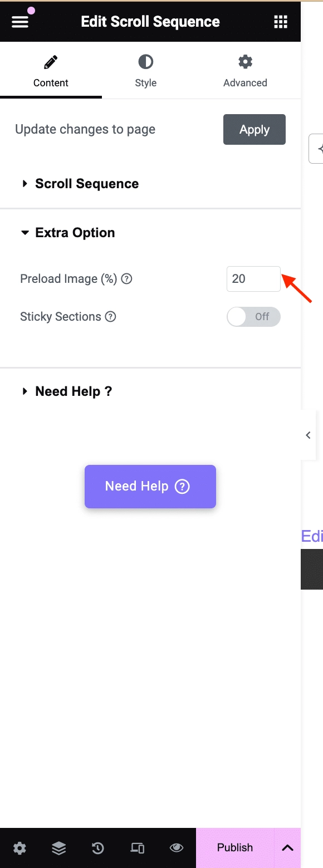323x868 pixels.
Task: Open the Navigator layers icon
Action: click(58, 848)
